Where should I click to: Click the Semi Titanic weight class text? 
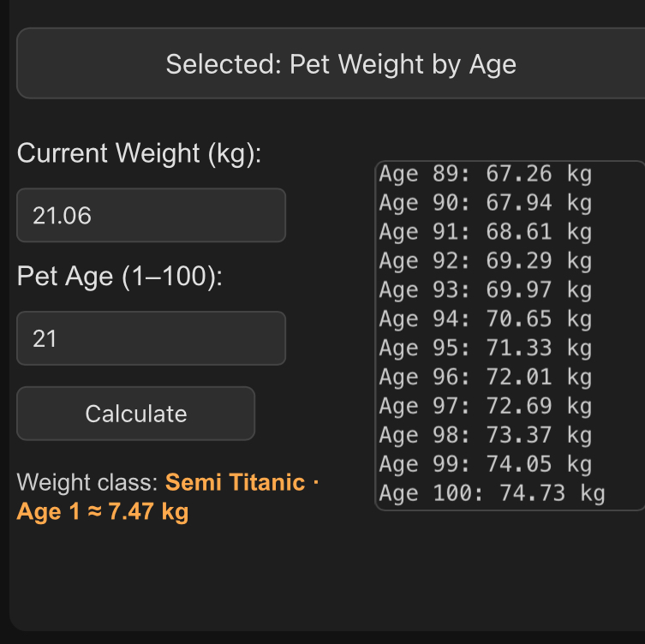pyautogui.click(x=235, y=482)
